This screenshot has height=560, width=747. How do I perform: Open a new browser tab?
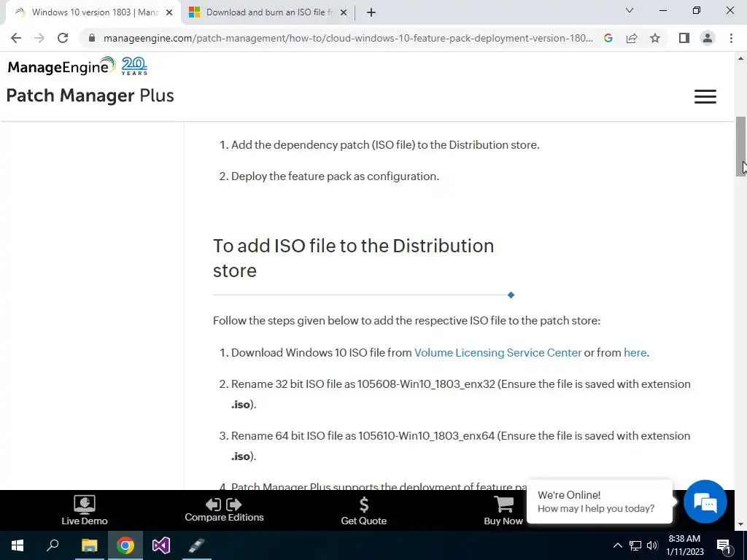371,12
